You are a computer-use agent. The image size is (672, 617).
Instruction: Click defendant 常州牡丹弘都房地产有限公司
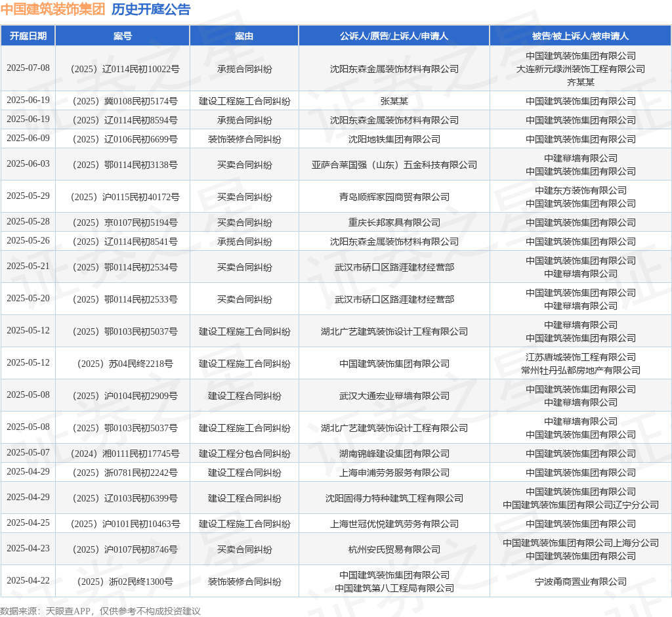click(581, 370)
